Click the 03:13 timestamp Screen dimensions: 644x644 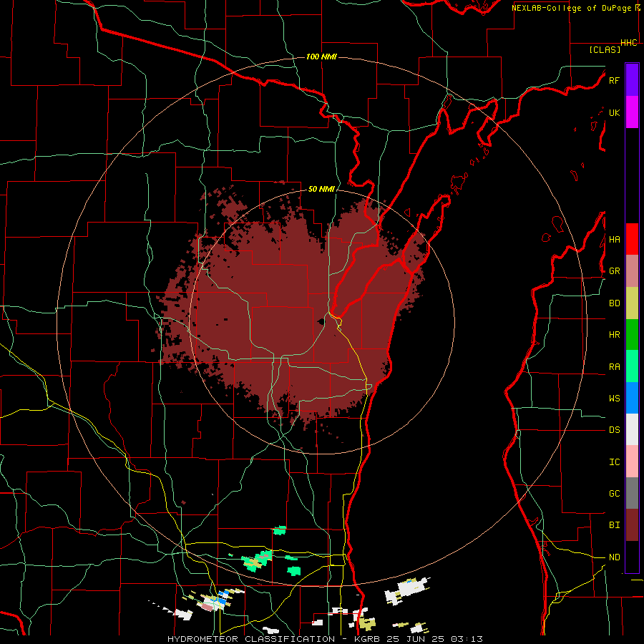pyautogui.click(x=466, y=639)
